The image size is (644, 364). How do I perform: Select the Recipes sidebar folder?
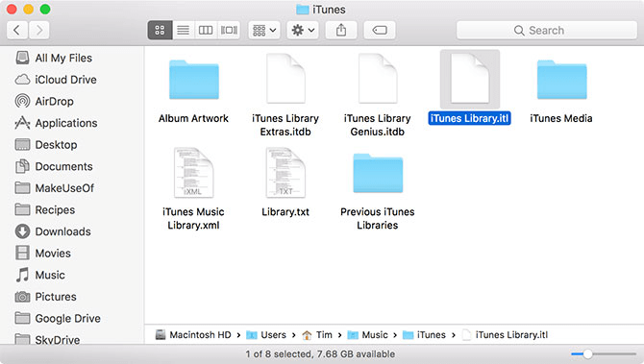click(45, 210)
